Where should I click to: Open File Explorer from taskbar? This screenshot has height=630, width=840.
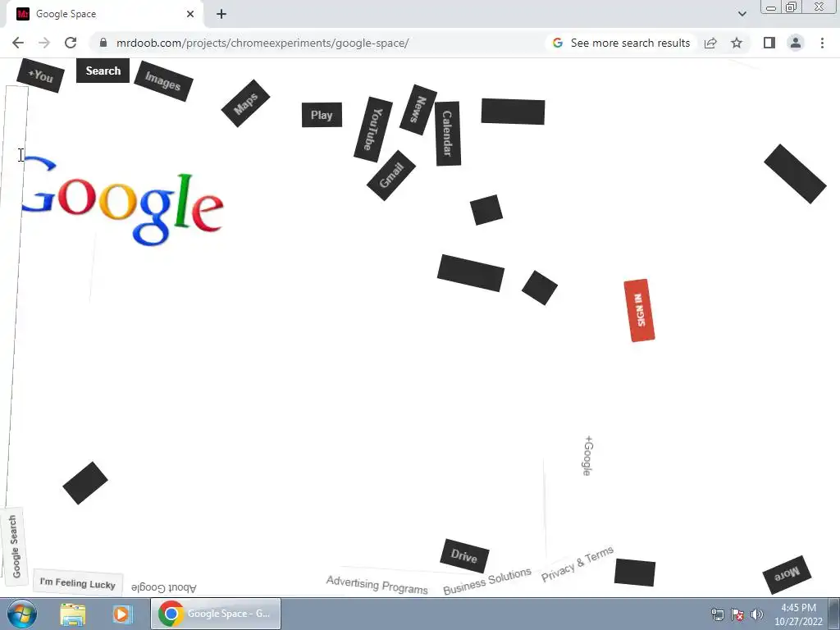pyautogui.click(x=73, y=614)
